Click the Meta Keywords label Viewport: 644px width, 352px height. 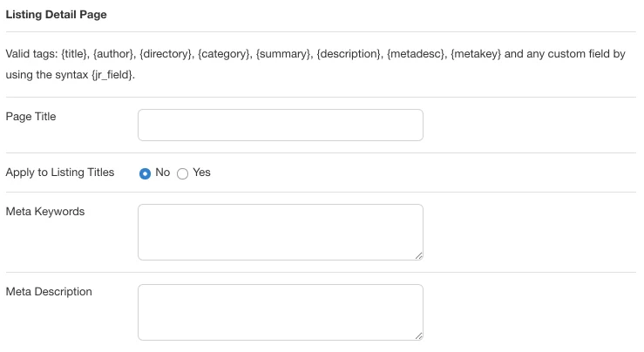[44, 212]
